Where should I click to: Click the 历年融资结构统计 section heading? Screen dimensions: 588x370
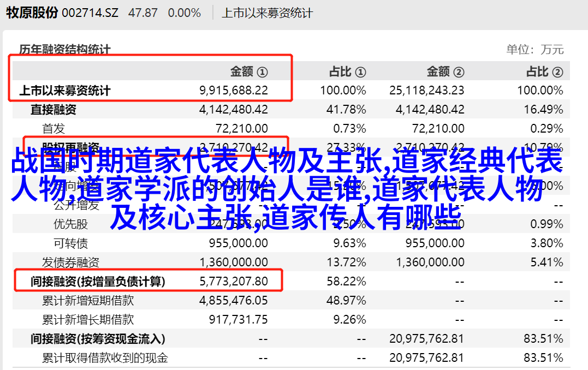click(x=65, y=50)
